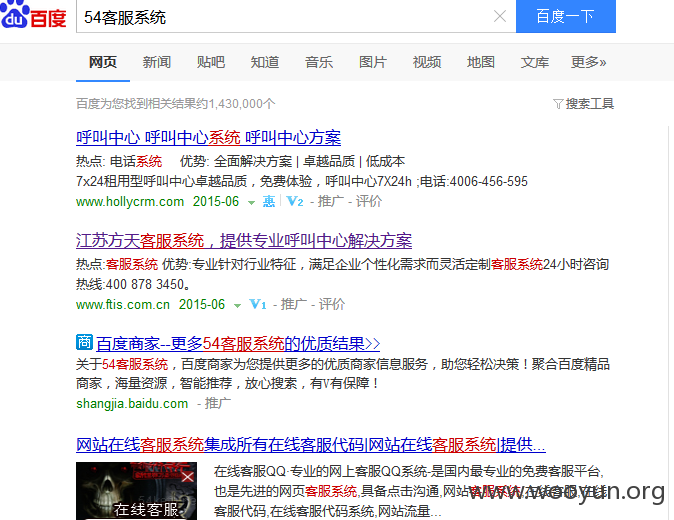Switch to the 新闻 tab
This screenshot has width=674, height=520.
157,62
